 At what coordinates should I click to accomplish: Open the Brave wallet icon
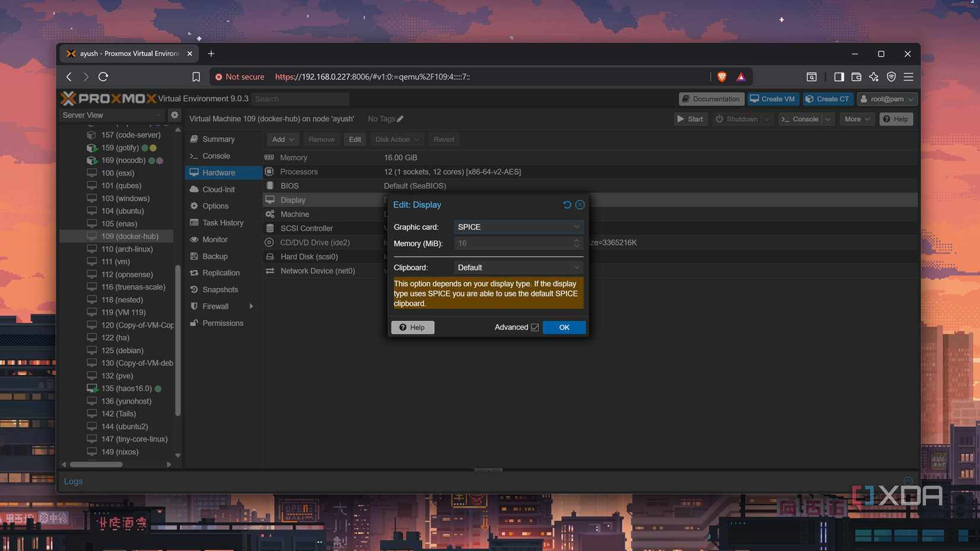coord(856,77)
